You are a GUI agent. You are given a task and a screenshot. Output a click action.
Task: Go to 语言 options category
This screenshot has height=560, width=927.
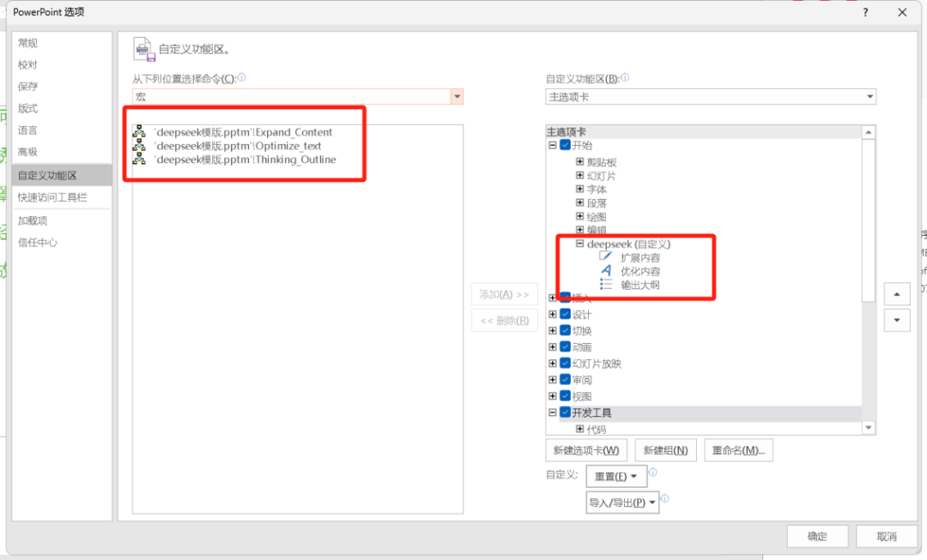(62, 130)
